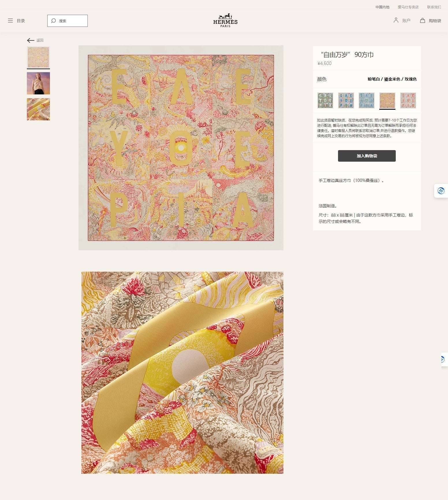This screenshot has width=448, height=500.
Task: Click the 搜索 search input field
Action: (68, 21)
